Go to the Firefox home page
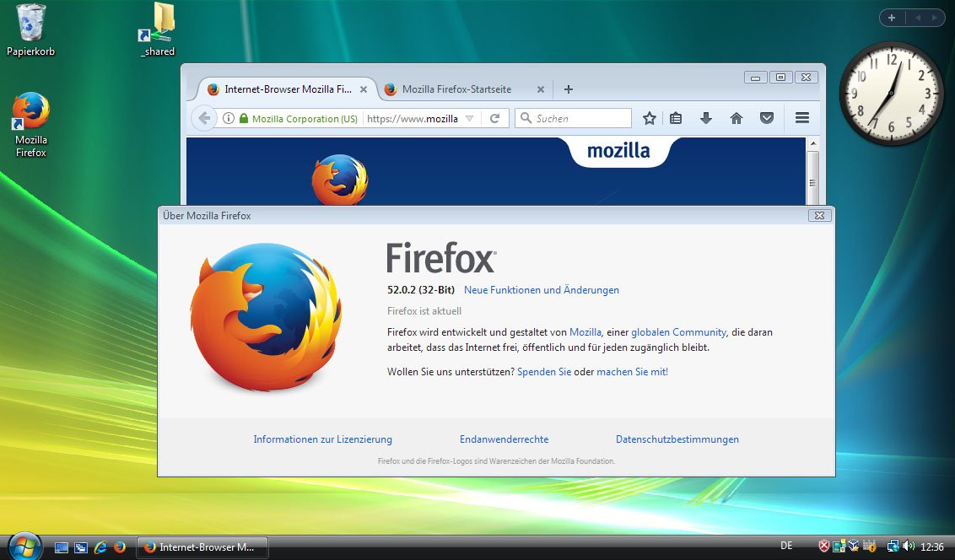Viewport: 955px width, 560px height. click(736, 118)
